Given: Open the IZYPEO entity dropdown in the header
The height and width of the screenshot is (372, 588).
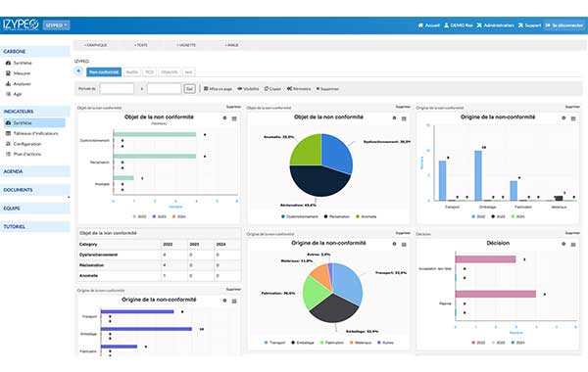Looking at the screenshot, I should 56,25.
